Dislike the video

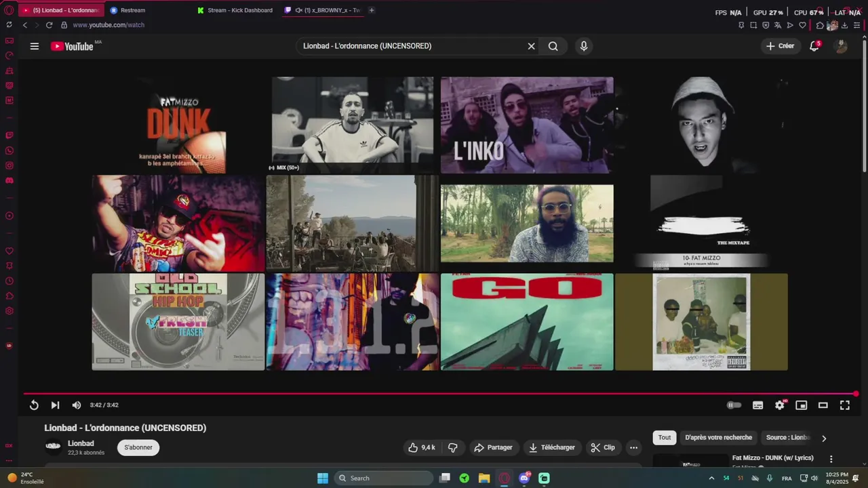pos(453,447)
